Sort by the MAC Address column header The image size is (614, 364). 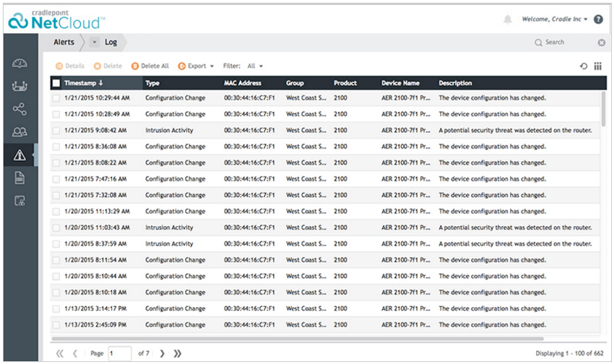253,83
